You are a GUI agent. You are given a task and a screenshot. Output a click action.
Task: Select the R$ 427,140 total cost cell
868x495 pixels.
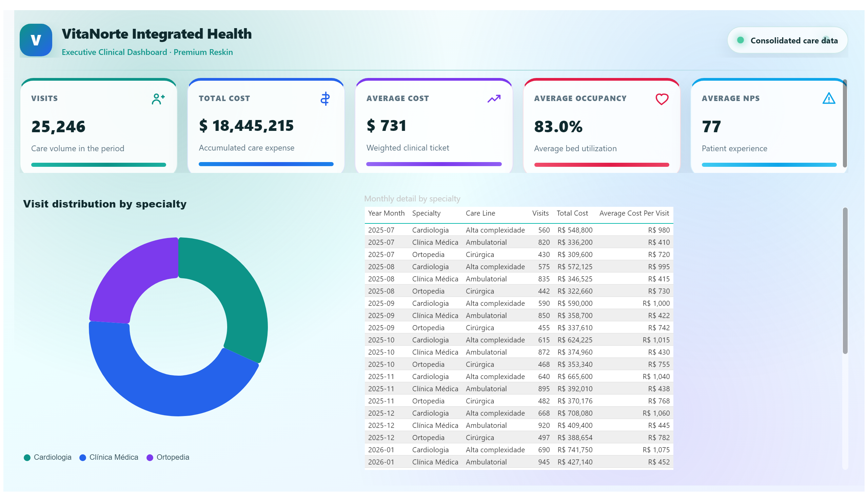pyautogui.click(x=575, y=463)
